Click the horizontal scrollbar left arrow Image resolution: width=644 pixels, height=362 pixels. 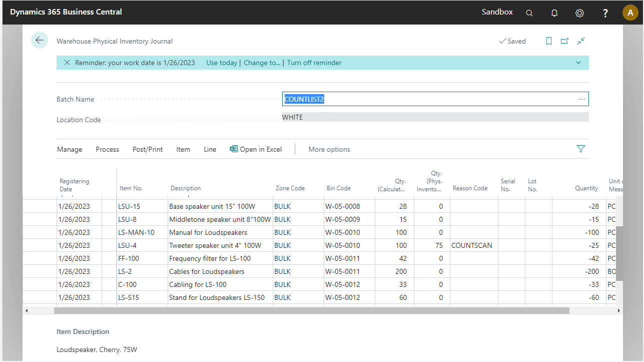coord(27,310)
